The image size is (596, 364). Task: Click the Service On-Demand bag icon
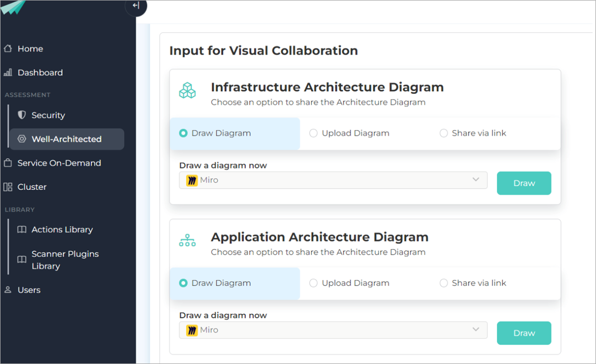tap(8, 163)
